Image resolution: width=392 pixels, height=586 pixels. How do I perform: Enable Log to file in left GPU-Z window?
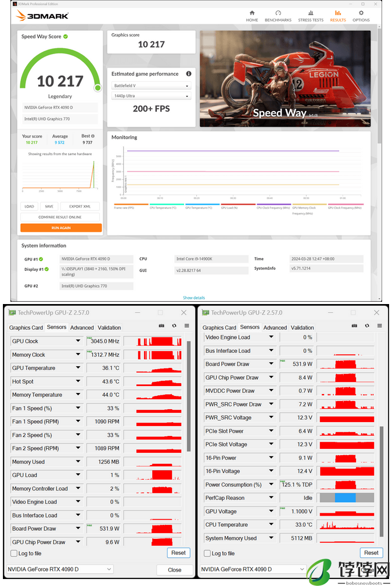pos(14,553)
